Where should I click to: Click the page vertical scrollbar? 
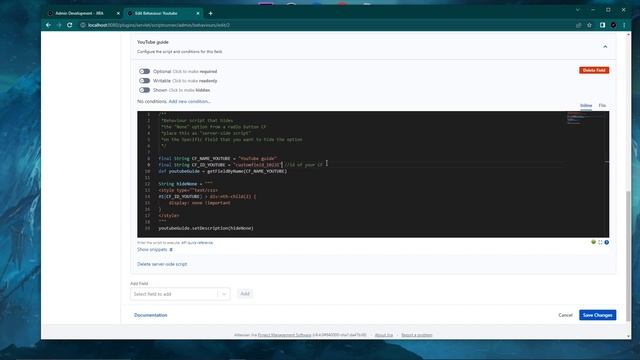click(x=628, y=256)
